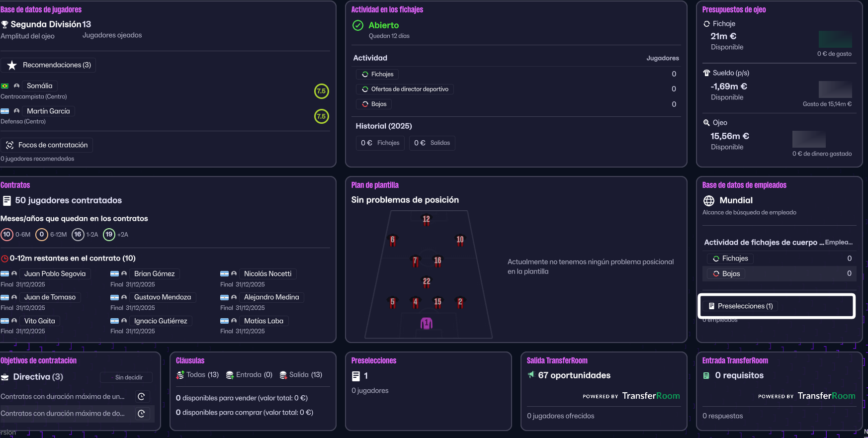Image resolution: width=868 pixels, height=438 pixels.
Task: Select shirt number 12 on the formation pitch
Action: coord(426,220)
